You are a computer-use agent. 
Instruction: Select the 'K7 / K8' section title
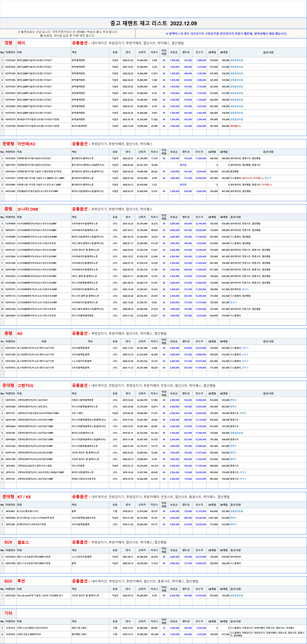click(x=24, y=497)
